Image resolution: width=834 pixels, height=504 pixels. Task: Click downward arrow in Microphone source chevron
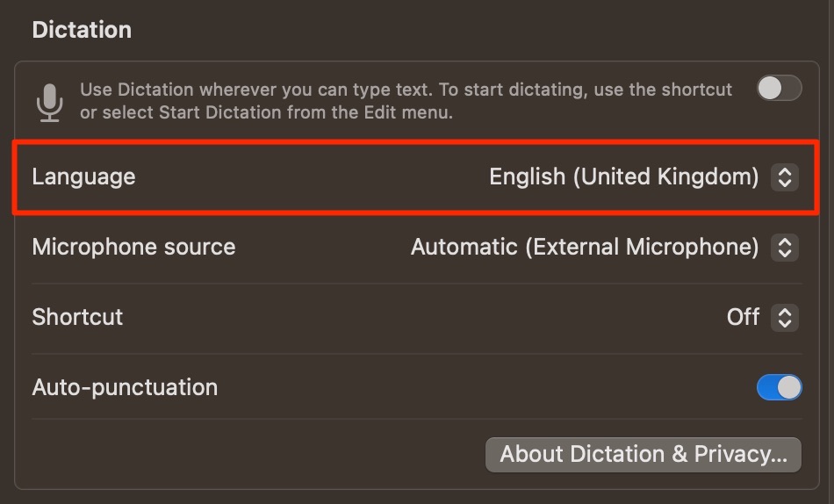[x=785, y=253]
